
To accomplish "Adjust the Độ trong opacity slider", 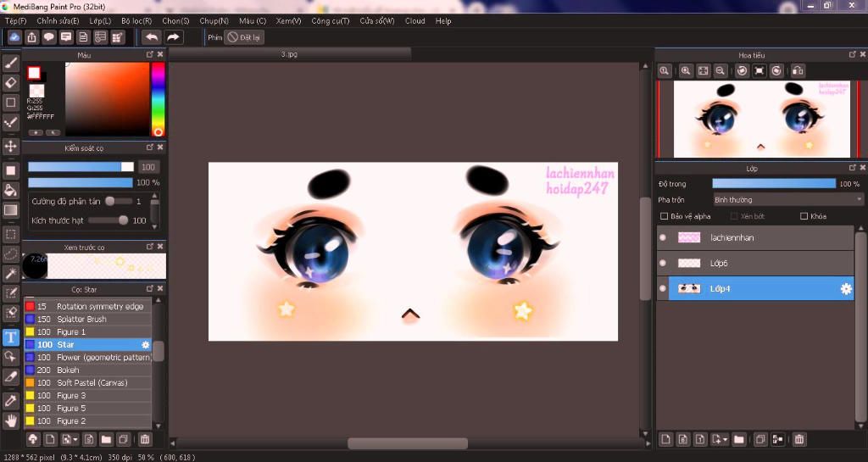I will (x=774, y=184).
